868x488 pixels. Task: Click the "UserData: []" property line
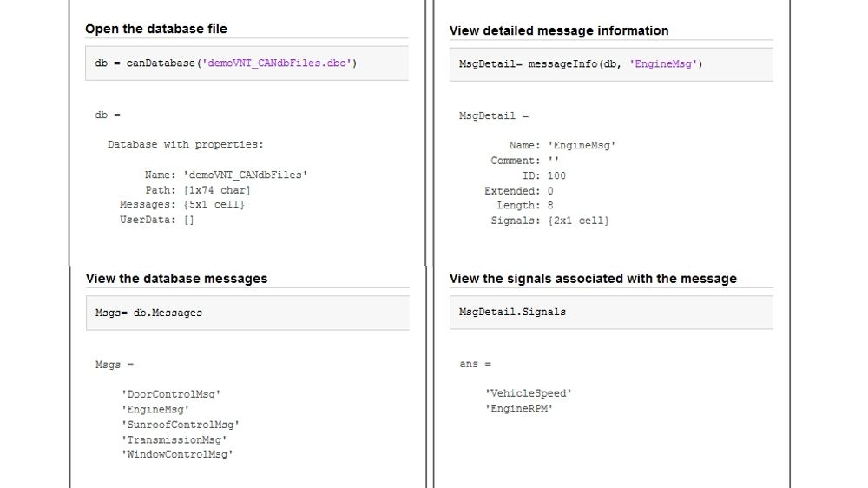click(x=157, y=220)
